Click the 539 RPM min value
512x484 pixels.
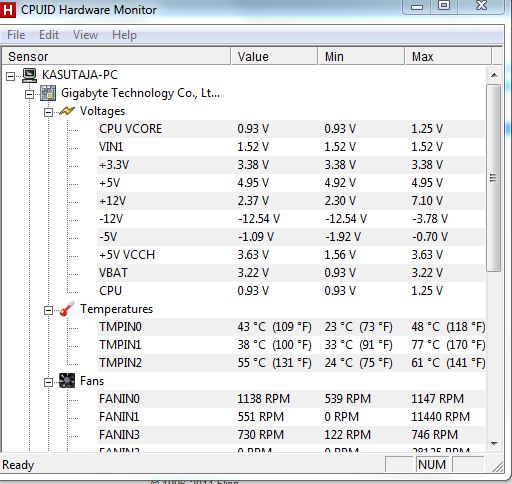(348, 399)
